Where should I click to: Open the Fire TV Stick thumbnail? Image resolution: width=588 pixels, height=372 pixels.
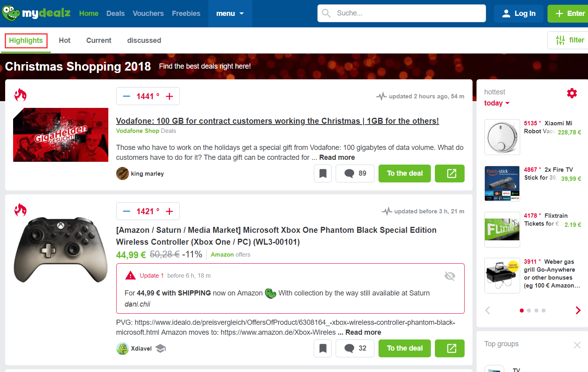(502, 184)
